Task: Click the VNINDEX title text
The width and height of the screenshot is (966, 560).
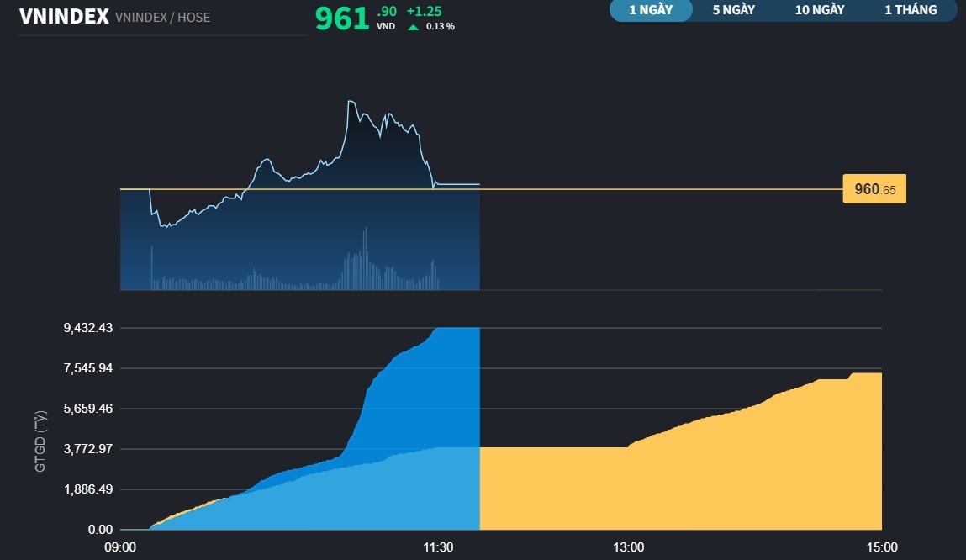Action: coord(64,16)
